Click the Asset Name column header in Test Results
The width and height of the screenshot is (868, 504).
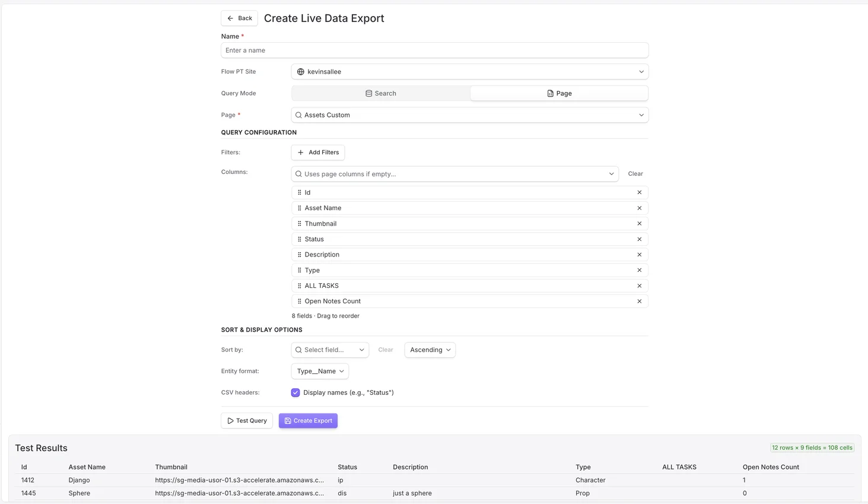(x=87, y=467)
